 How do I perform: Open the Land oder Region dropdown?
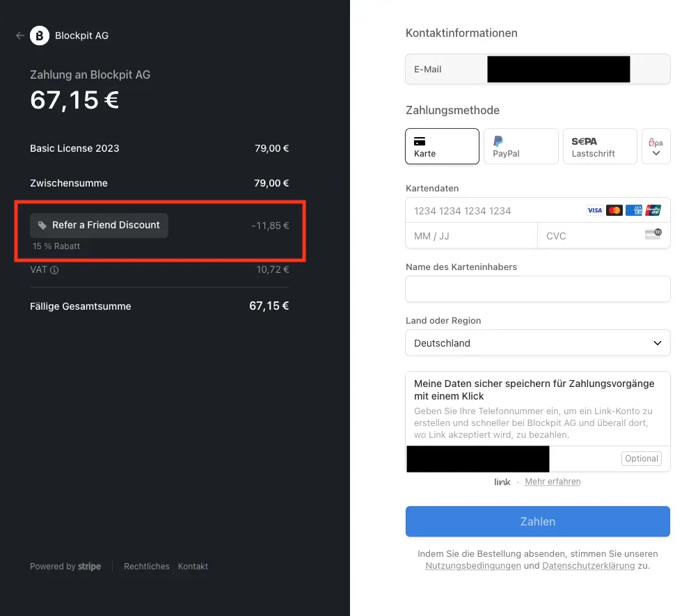[x=537, y=343]
